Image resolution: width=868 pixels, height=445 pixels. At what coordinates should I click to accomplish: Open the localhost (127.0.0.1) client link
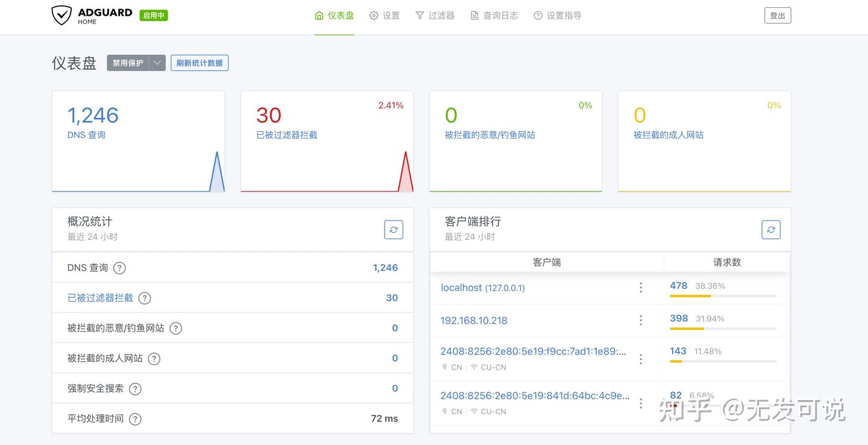(482, 287)
